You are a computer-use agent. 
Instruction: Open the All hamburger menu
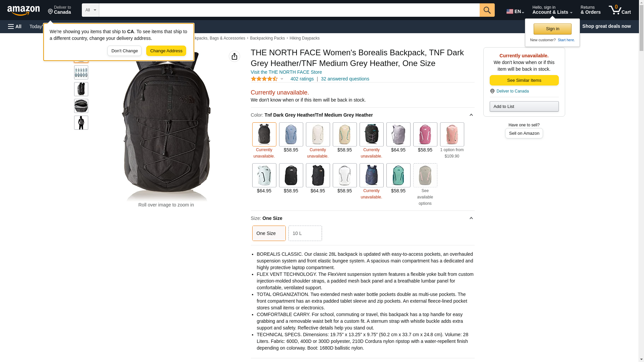coord(15,26)
